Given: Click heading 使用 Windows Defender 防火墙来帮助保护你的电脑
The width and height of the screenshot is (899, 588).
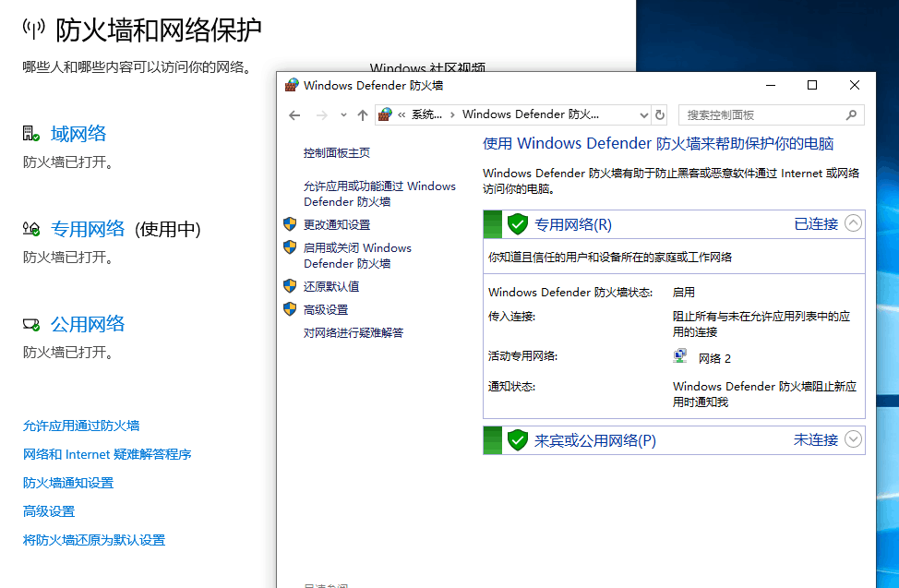Looking at the screenshot, I should (658, 143).
